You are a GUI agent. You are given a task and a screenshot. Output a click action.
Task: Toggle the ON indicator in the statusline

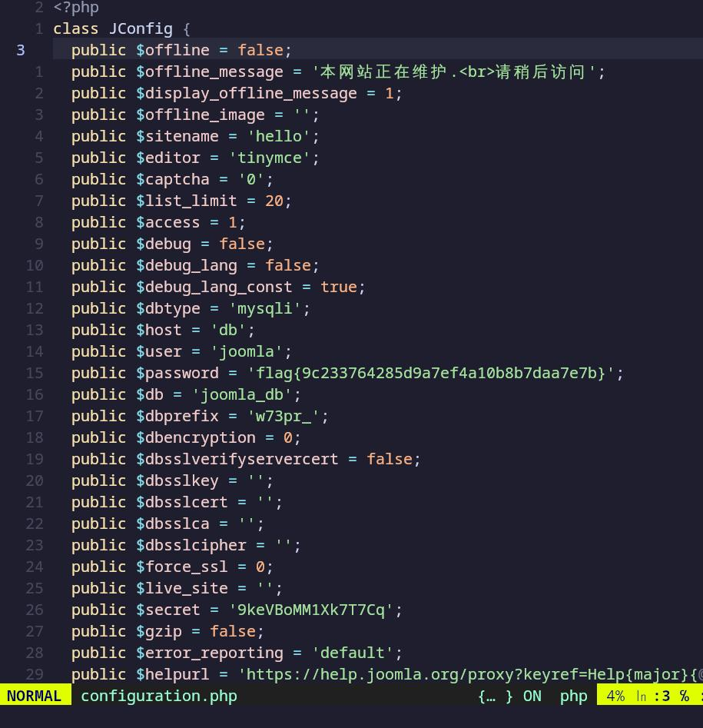pyautogui.click(x=532, y=696)
